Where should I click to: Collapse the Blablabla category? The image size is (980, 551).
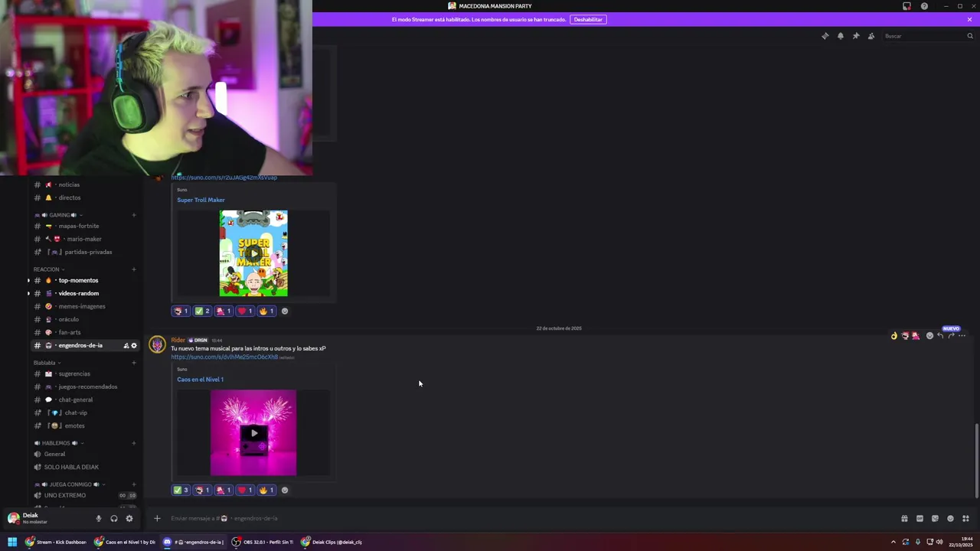click(47, 363)
